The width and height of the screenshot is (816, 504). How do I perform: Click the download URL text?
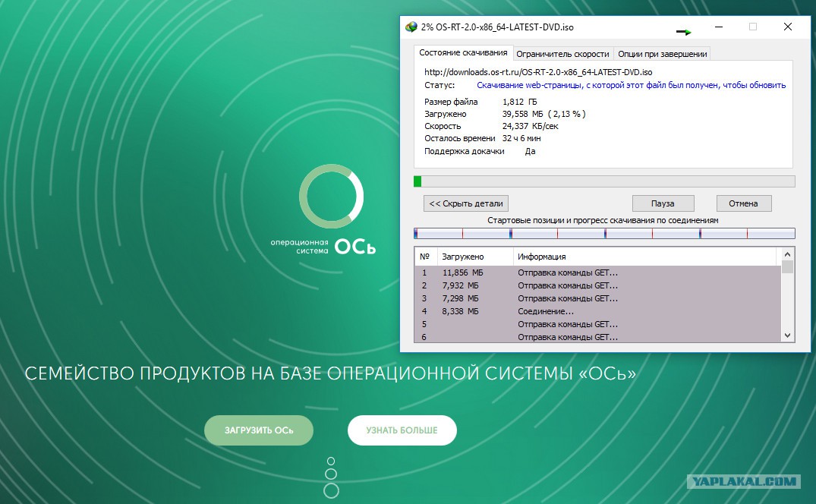pos(538,72)
